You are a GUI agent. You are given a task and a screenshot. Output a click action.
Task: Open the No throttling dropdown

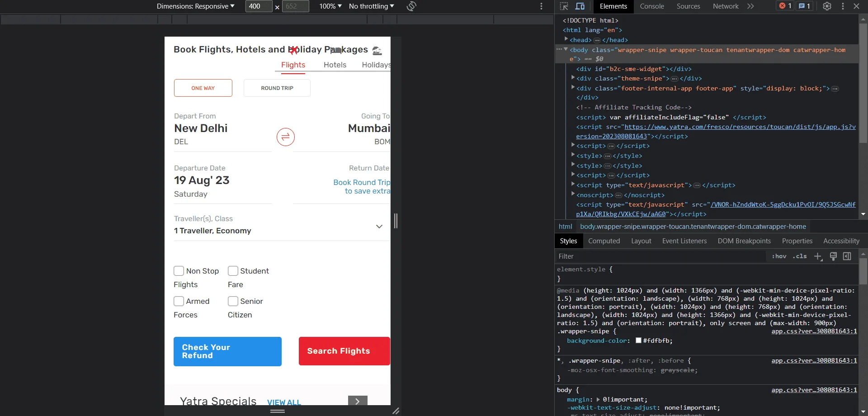(371, 6)
